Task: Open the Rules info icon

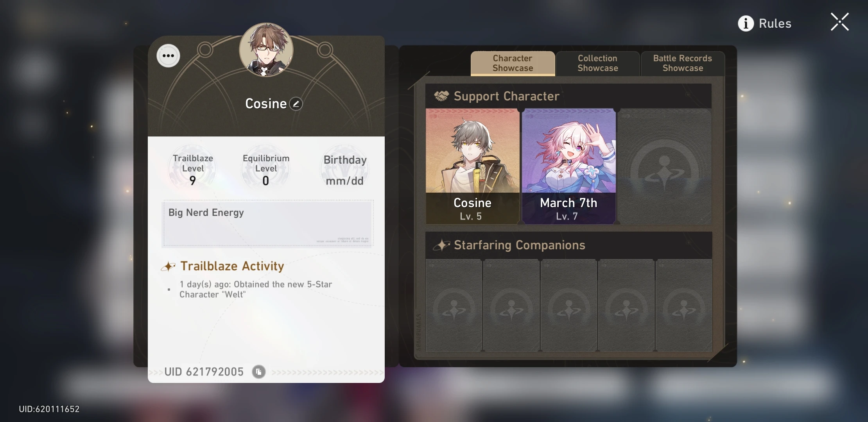Action: [746, 23]
